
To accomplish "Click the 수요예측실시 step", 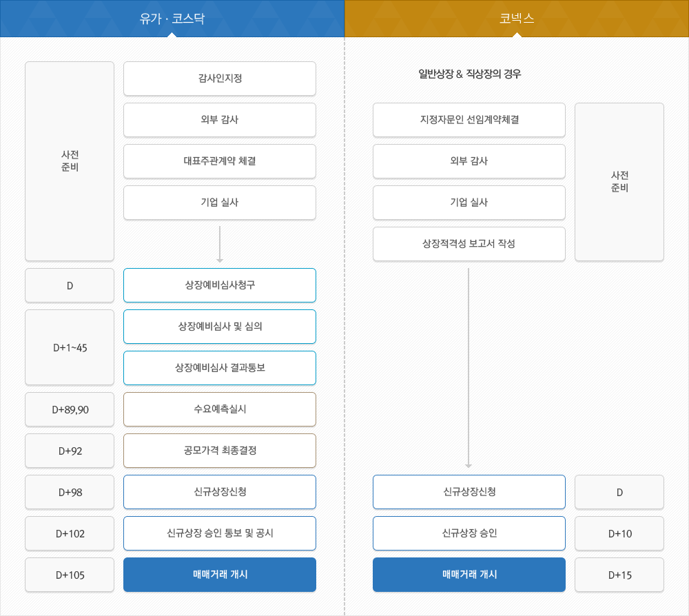I will pos(220,409).
